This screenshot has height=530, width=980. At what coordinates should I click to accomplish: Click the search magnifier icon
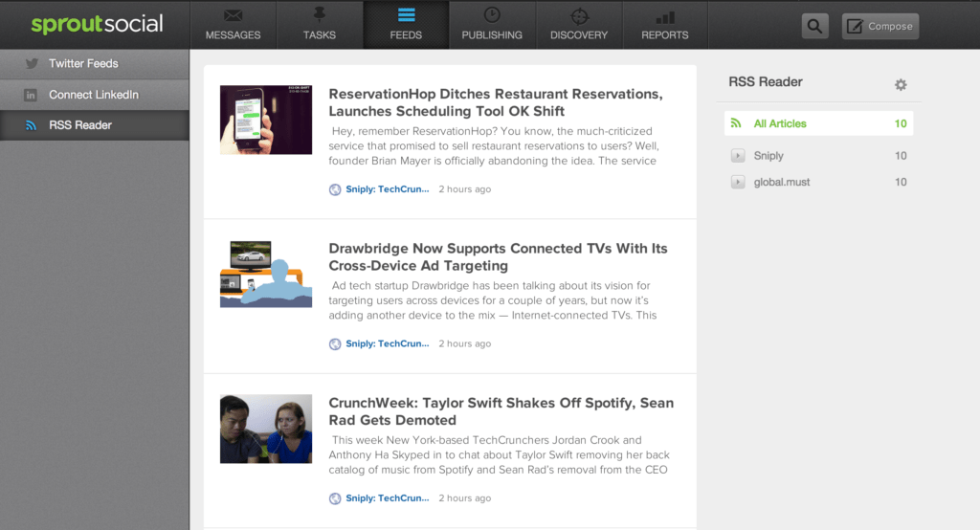814,27
